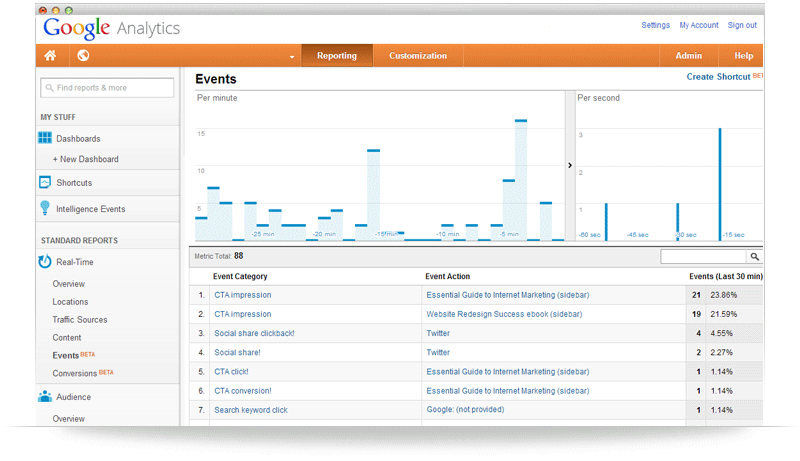Image resolution: width=800 pixels, height=461 pixels.
Task: Open Intelligence Events
Action: tap(90, 209)
